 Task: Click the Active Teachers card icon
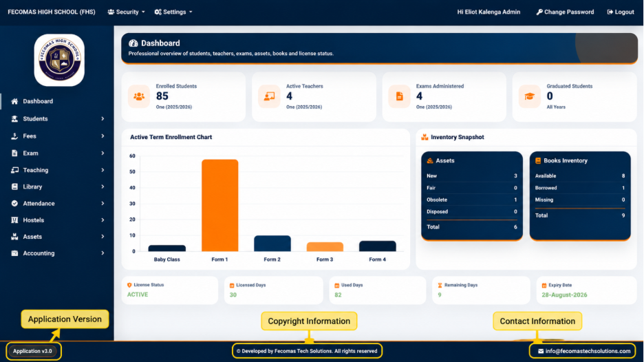tap(269, 96)
